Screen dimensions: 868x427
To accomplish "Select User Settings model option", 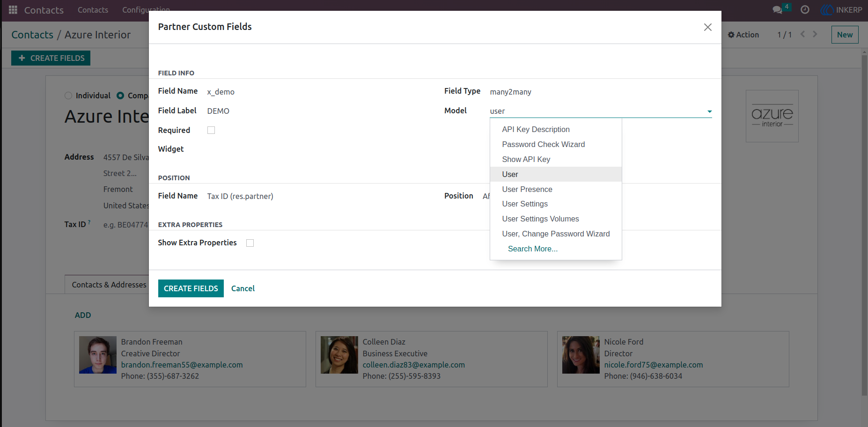I will pyautogui.click(x=556, y=204).
